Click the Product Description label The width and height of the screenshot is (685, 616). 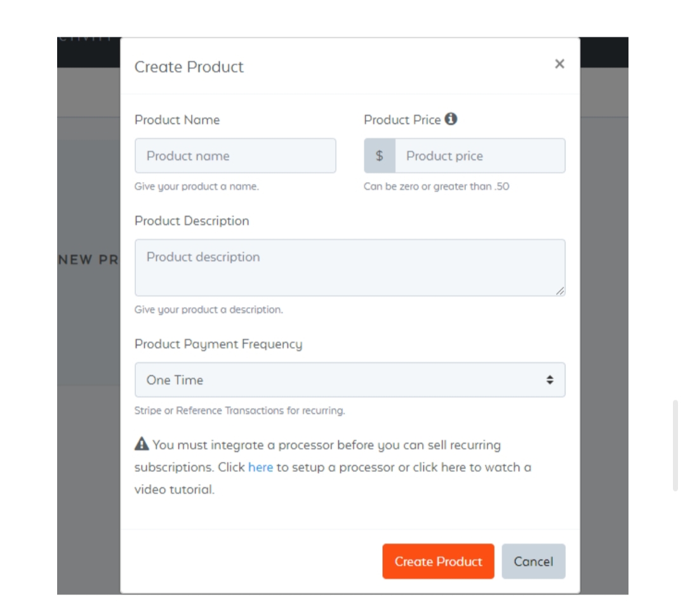192,221
